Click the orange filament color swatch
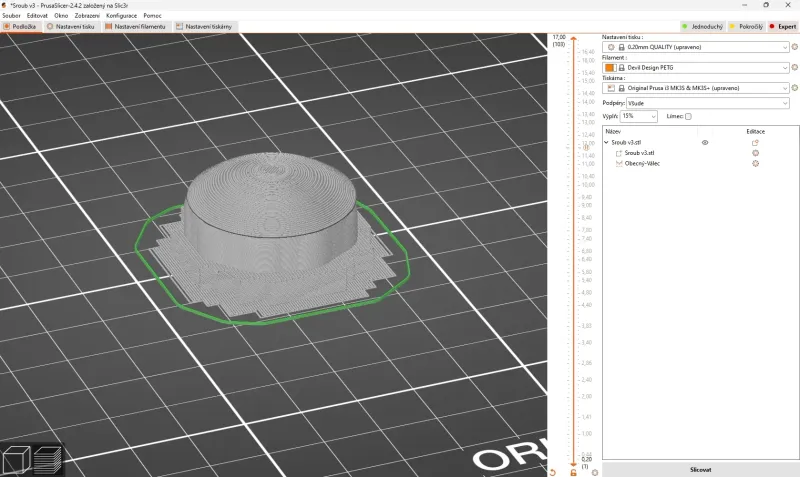The image size is (800, 477). [x=610, y=67]
